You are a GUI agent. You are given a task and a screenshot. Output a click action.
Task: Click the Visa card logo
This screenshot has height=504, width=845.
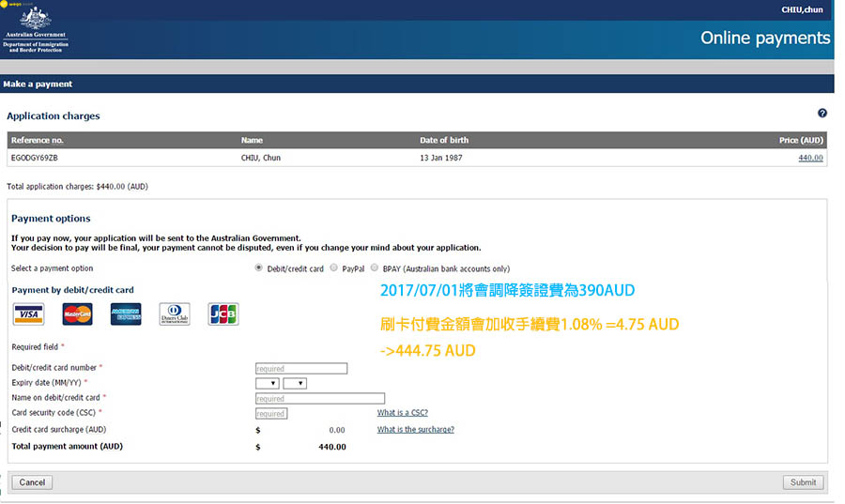tap(28, 314)
